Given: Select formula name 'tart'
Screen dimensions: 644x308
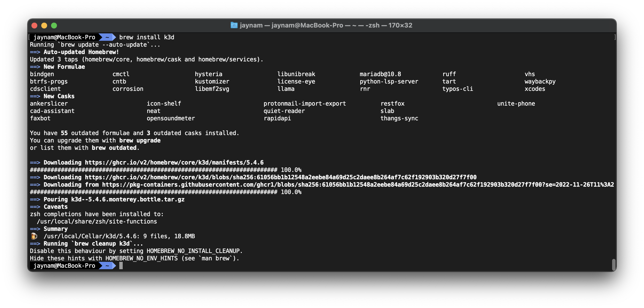Looking at the screenshot, I should tap(449, 81).
